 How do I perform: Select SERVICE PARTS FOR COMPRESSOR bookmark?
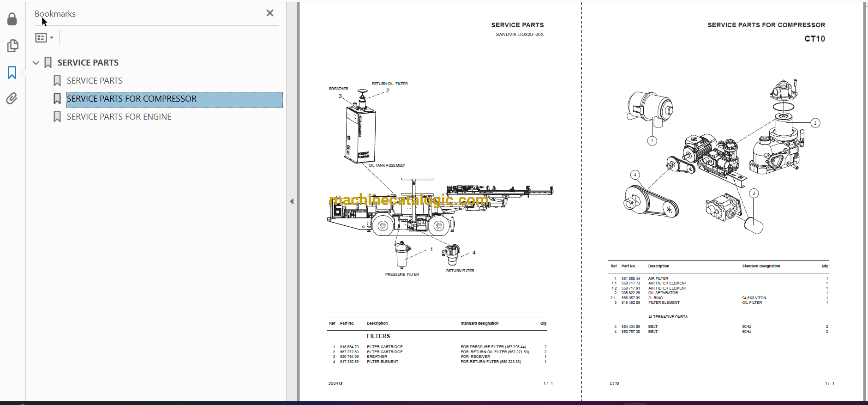click(174, 99)
